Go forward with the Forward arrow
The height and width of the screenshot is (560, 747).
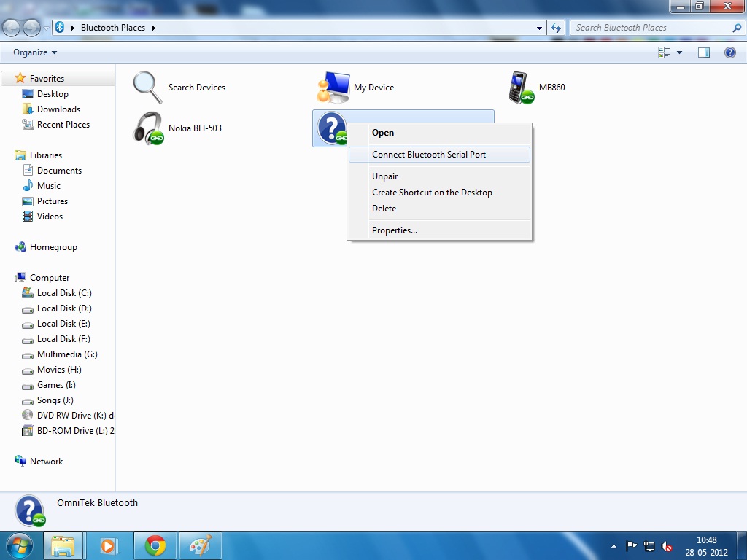(x=32, y=28)
